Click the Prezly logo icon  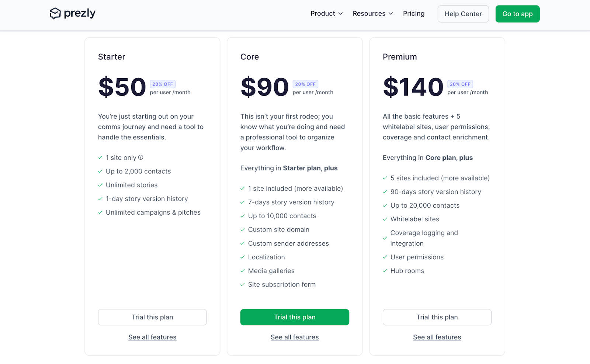(x=55, y=13)
